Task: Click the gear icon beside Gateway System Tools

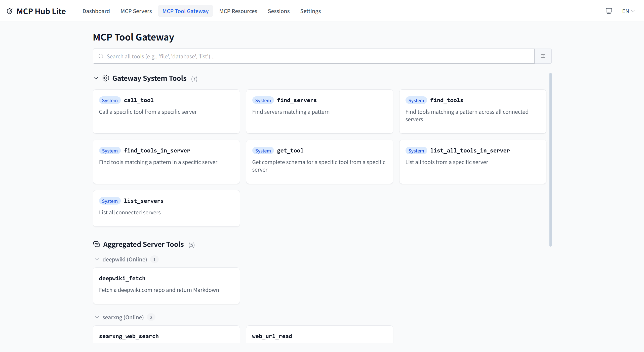Action: [x=106, y=78]
